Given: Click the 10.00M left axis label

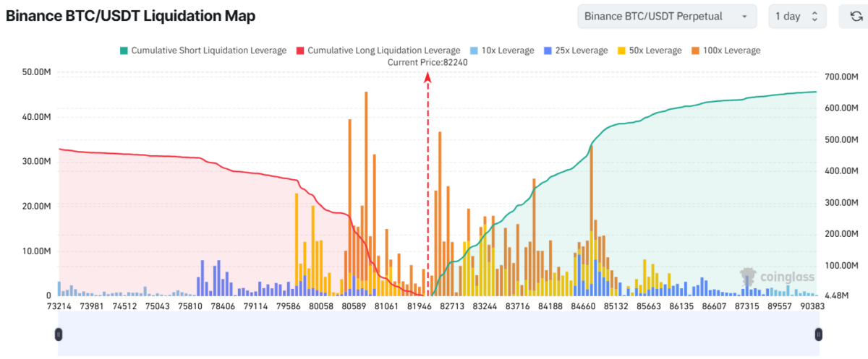Looking at the screenshot, I should [37, 251].
